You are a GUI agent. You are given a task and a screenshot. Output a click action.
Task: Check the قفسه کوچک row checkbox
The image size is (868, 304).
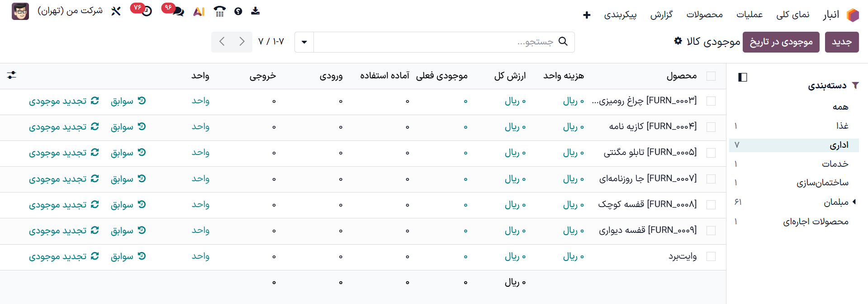tap(711, 205)
